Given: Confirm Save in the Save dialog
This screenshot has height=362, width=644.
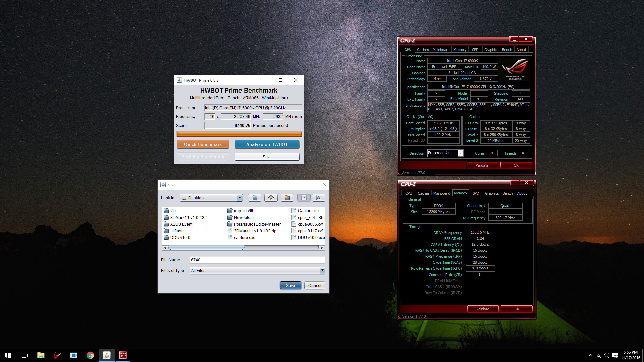Looking at the screenshot, I should 290,285.
